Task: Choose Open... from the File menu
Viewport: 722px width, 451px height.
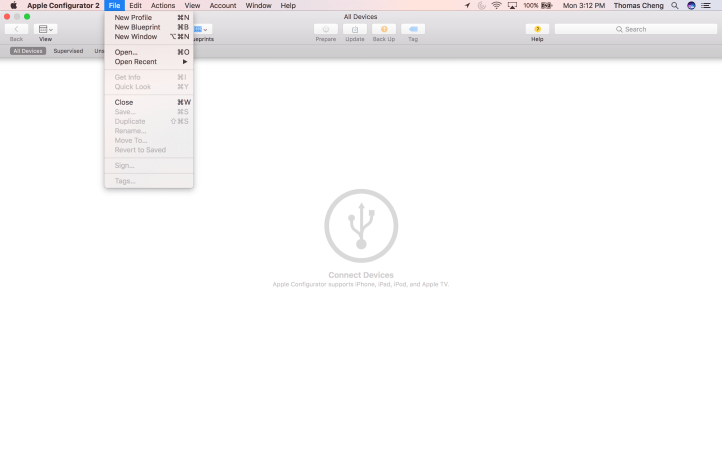Action: (x=149, y=52)
